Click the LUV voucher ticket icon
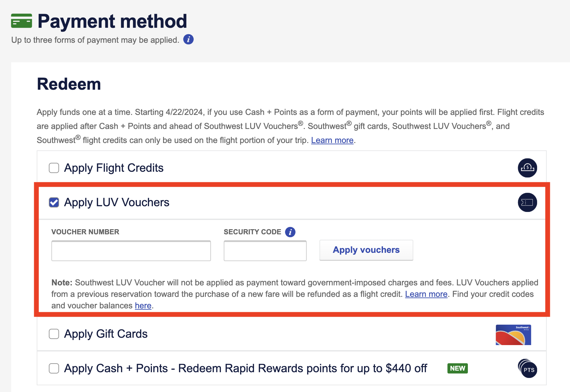This screenshot has height=392, width=570. tap(527, 202)
